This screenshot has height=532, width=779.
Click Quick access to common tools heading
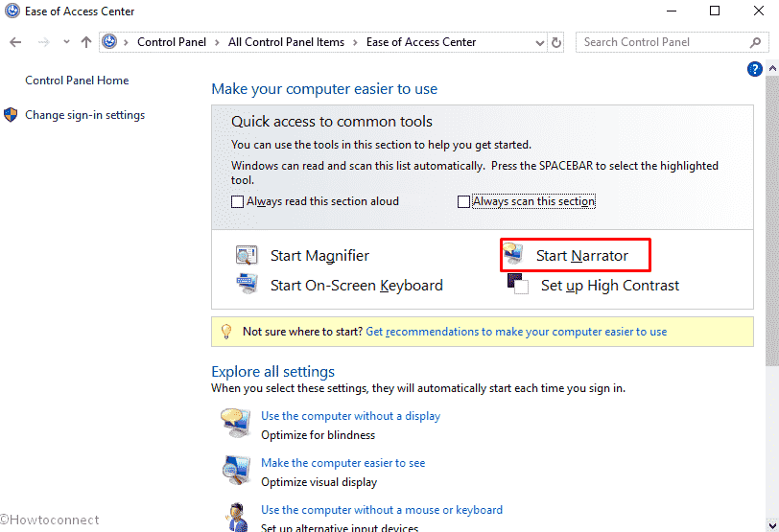[x=331, y=122]
